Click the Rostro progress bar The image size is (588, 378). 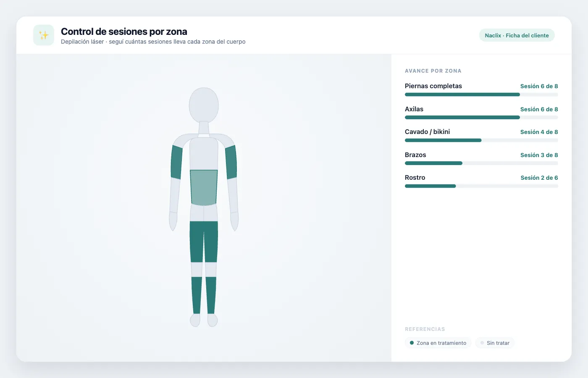coord(481,186)
